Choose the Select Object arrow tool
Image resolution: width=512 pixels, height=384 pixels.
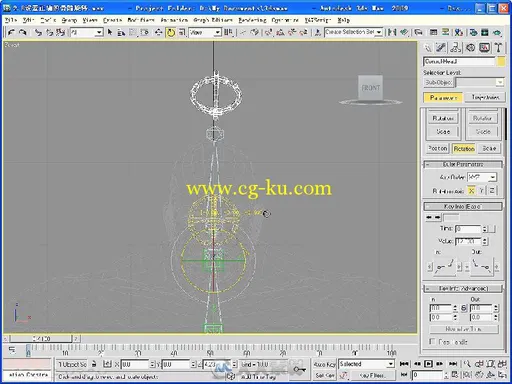click(110, 32)
